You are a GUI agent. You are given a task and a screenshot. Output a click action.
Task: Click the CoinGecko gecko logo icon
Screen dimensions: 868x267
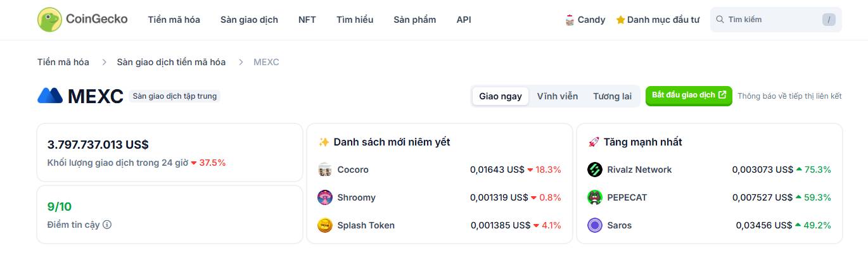click(x=49, y=20)
